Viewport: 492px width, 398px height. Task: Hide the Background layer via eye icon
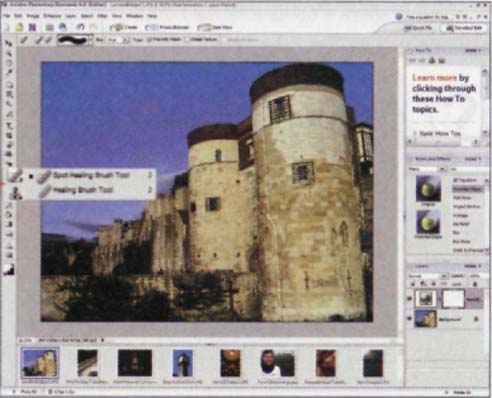(409, 319)
